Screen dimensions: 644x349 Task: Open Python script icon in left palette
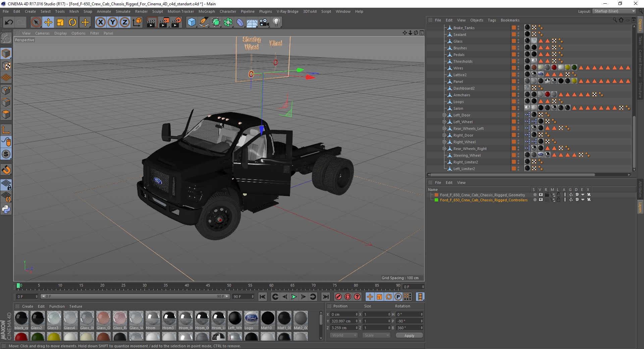(x=6, y=209)
